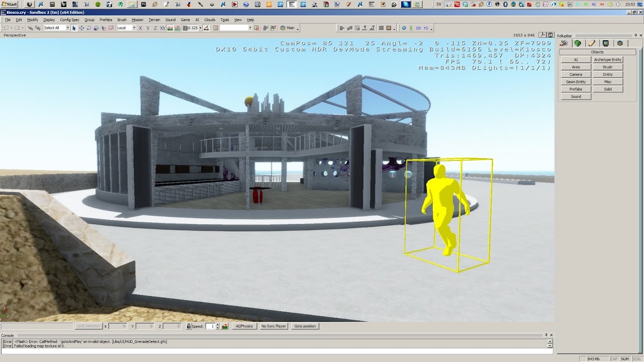Lock movement to Z axis
The width and height of the screenshot is (644, 362).
coord(155,28)
